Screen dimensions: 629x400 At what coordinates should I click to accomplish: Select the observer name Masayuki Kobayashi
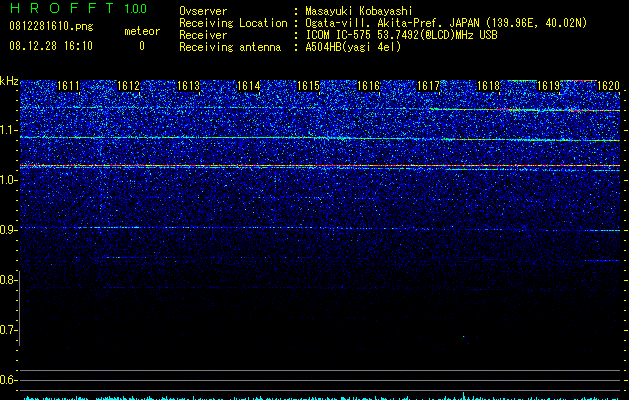tap(359, 11)
